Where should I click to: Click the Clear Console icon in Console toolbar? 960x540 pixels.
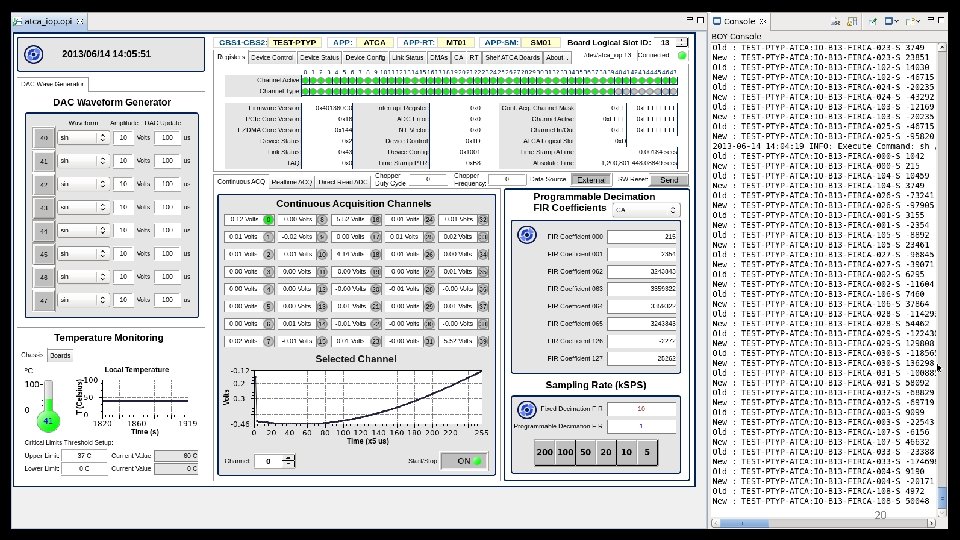click(x=836, y=21)
